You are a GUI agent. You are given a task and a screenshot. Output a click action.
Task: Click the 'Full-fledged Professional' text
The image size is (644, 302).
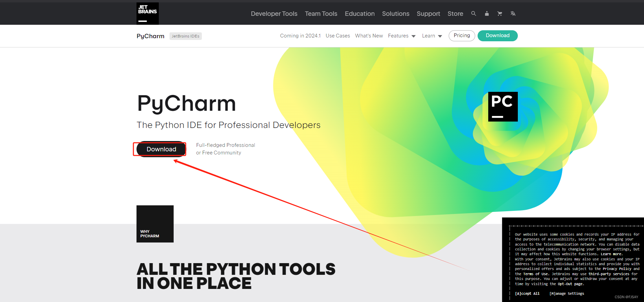pyautogui.click(x=226, y=145)
